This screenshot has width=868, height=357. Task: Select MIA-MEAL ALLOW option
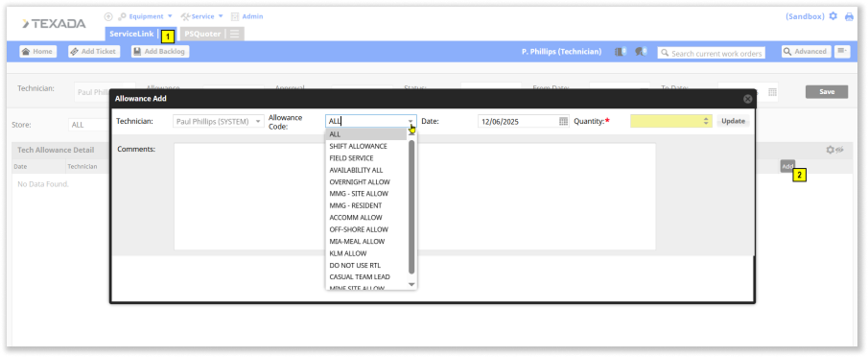366,241
